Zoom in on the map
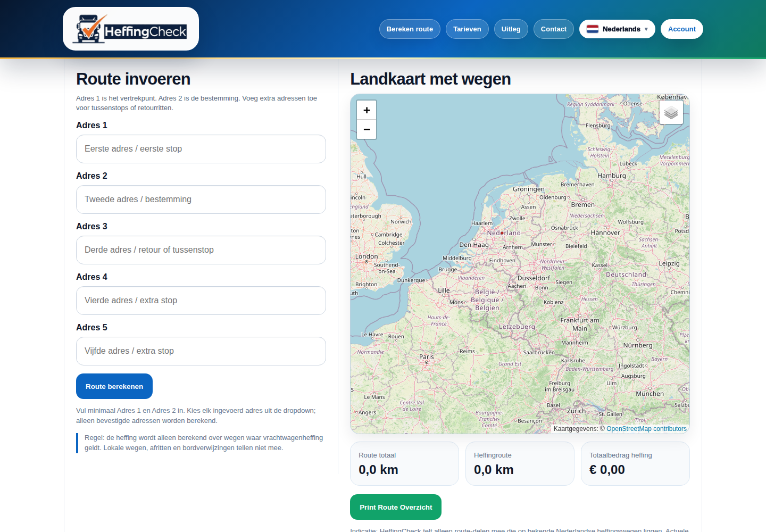Image resolution: width=766 pixels, height=532 pixels. (x=367, y=110)
